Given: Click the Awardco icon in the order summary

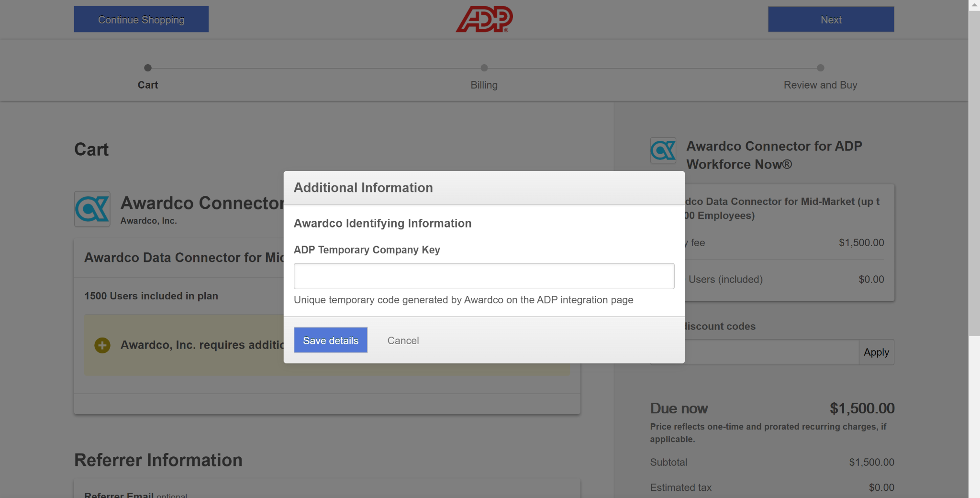Looking at the screenshot, I should (x=663, y=150).
